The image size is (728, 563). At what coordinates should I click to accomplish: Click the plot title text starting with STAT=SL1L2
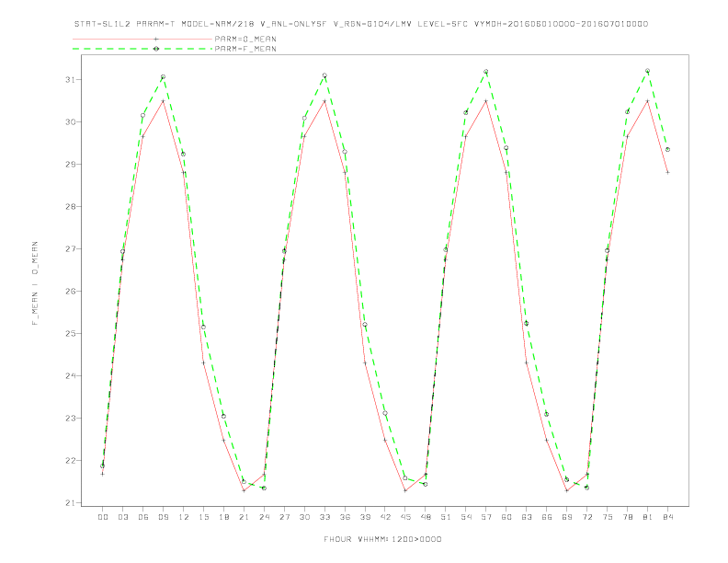(x=361, y=24)
